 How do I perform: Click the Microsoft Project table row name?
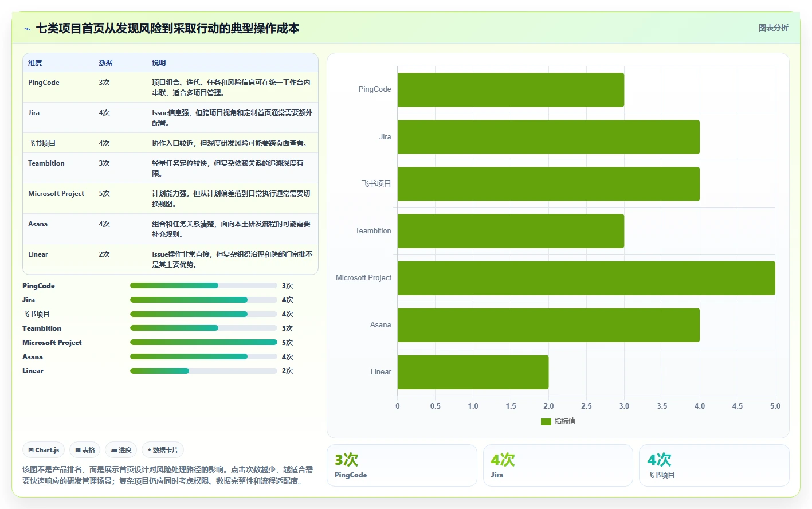pyautogui.click(x=56, y=194)
